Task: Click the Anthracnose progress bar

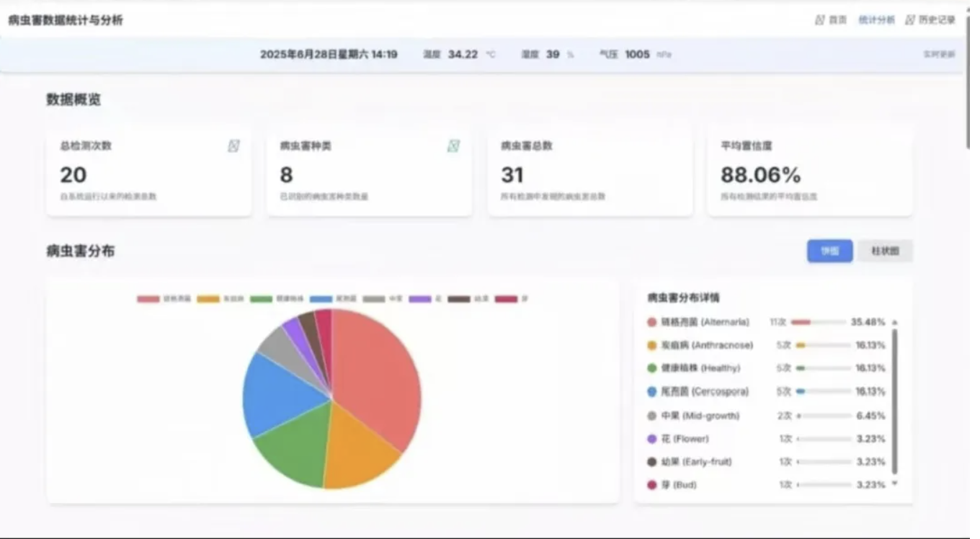Action: 824,345
